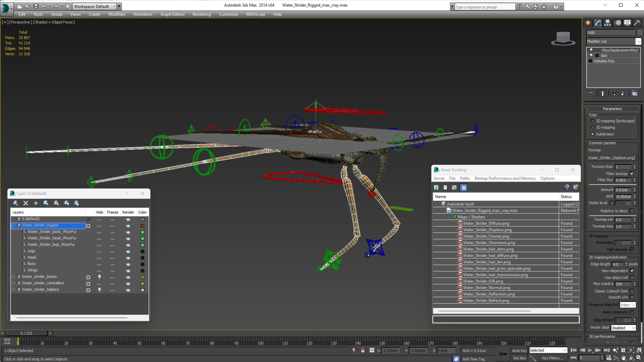Screen dimensions: 644x362
Task: Open the MAXScript menu
Action: point(255,14)
